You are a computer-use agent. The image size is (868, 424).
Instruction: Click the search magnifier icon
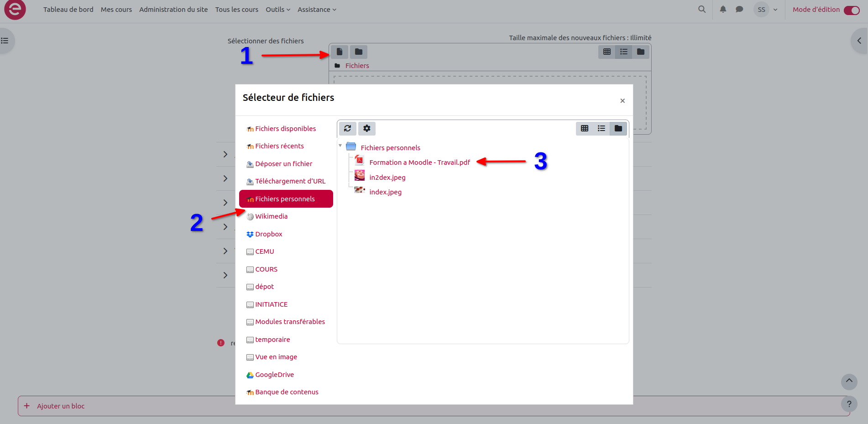tap(702, 10)
